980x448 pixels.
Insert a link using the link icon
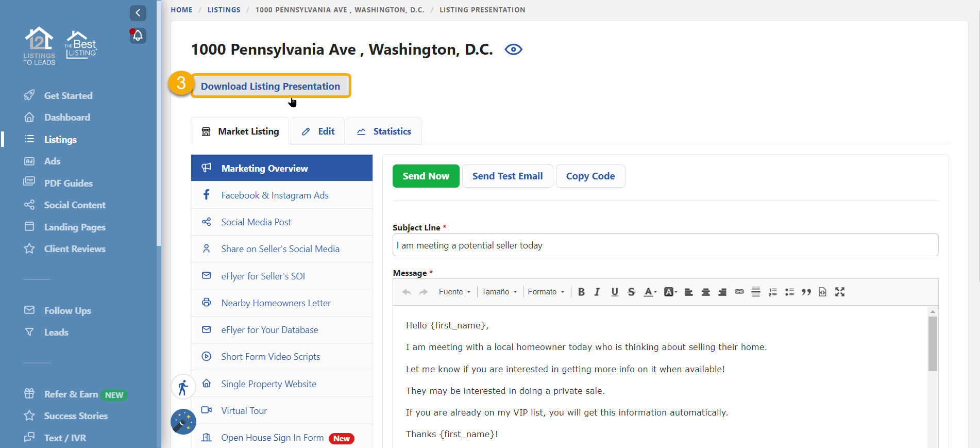coord(739,292)
